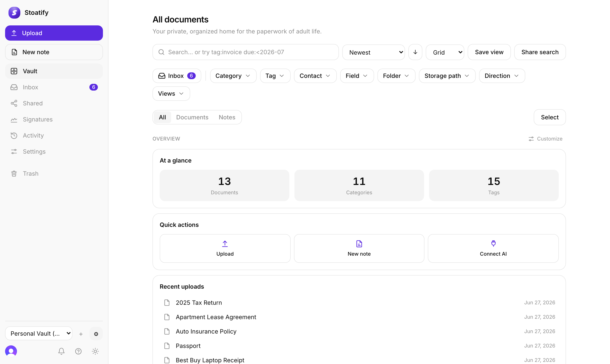Click file icon beside 2025 Tax Return
This screenshot has height=364, width=610.
tap(167, 303)
